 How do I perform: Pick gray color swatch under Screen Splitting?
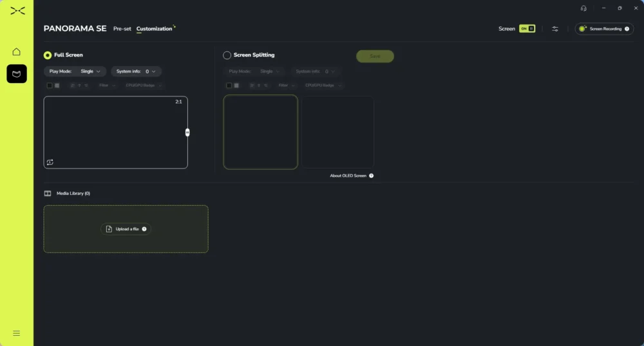pos(236,86)
